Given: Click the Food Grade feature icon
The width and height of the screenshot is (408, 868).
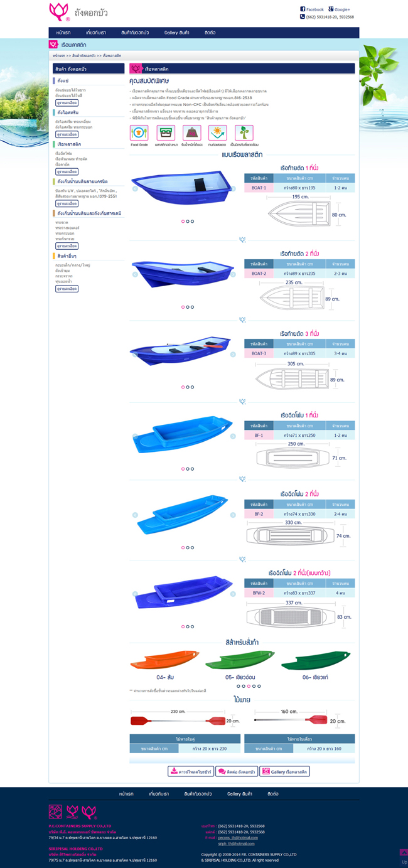Looking at the screenshot, I should pyautogui.click(x=139, y=133).
